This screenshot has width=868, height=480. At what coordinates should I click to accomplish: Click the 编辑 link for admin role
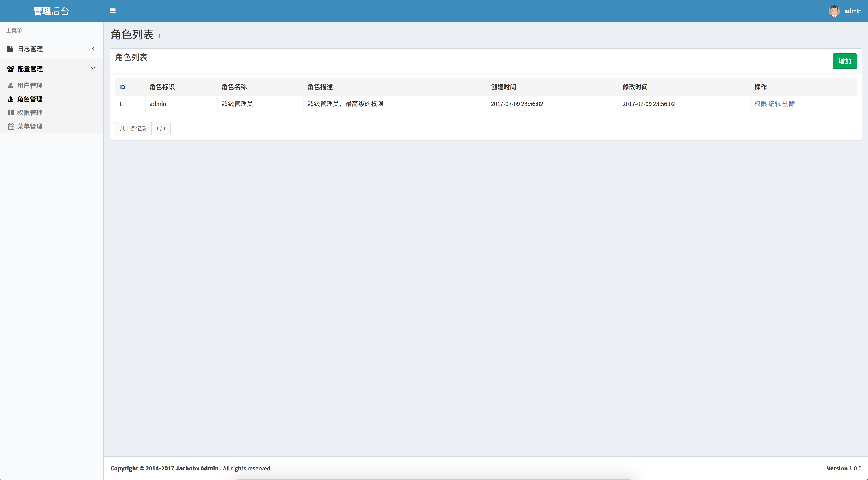[774, 104]
